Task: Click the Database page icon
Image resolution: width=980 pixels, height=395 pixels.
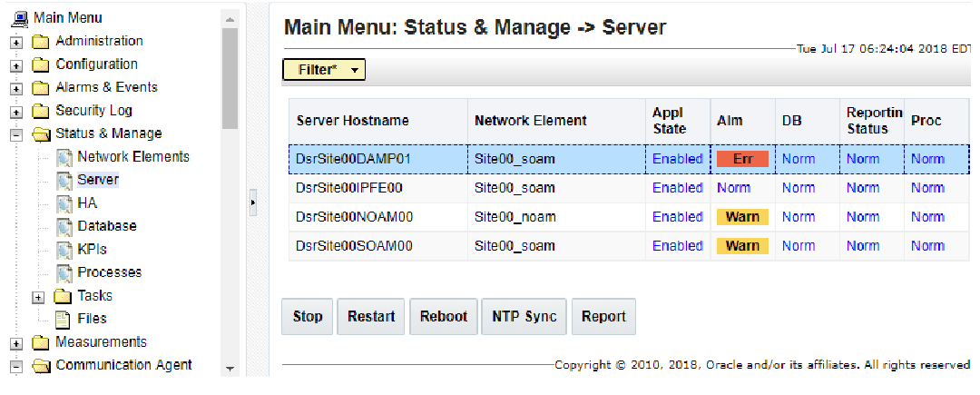Action: coord(64,227)
